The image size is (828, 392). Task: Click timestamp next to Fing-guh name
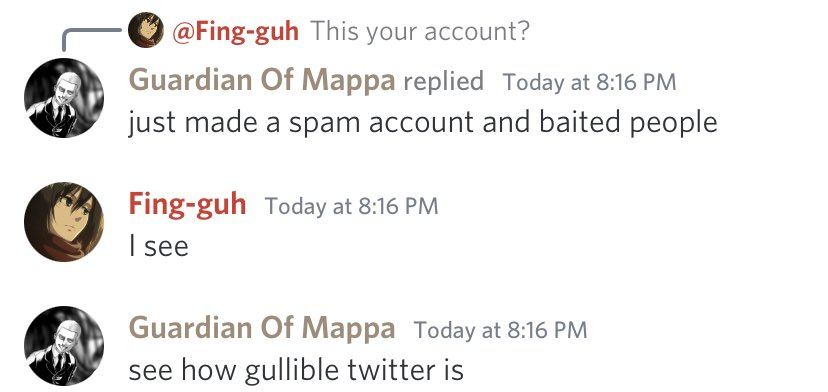click(351, 206)
